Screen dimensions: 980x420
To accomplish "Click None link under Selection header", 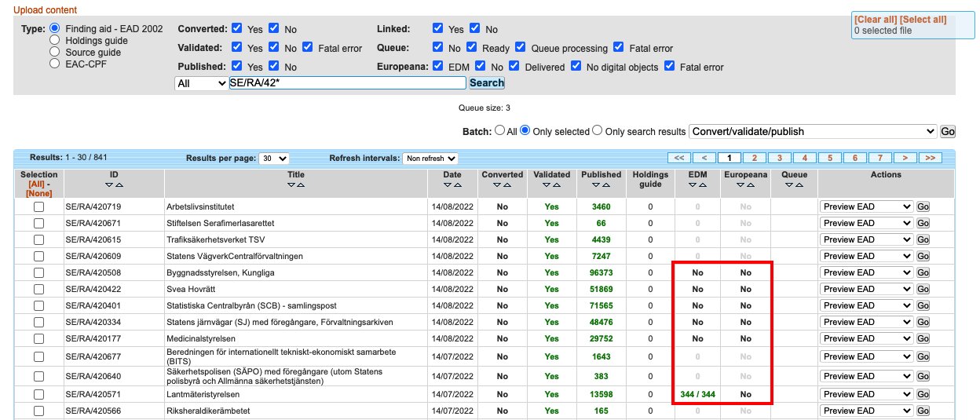I will coord(38,193).
